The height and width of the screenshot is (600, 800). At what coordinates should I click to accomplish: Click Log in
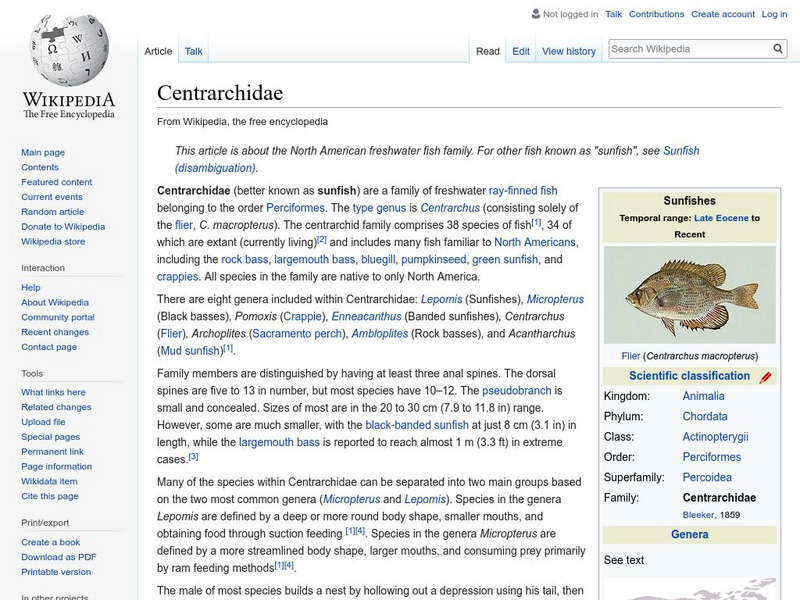click(774, 14)
